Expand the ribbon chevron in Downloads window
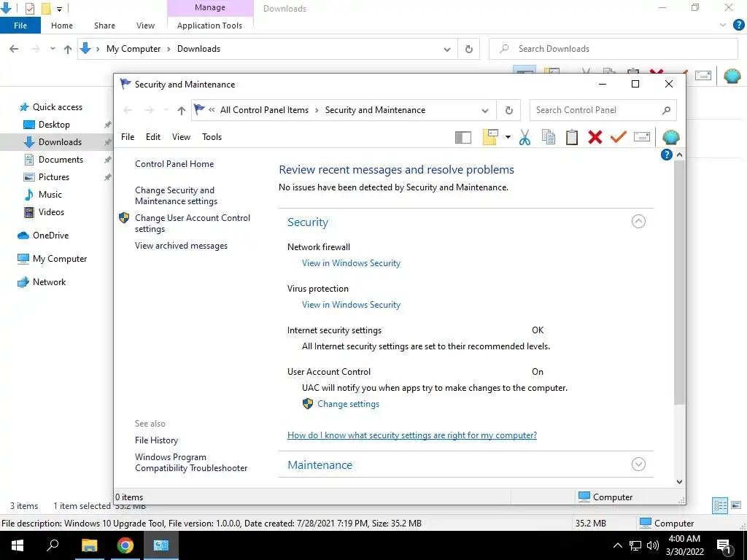The image size is (747, 560). 723,25
